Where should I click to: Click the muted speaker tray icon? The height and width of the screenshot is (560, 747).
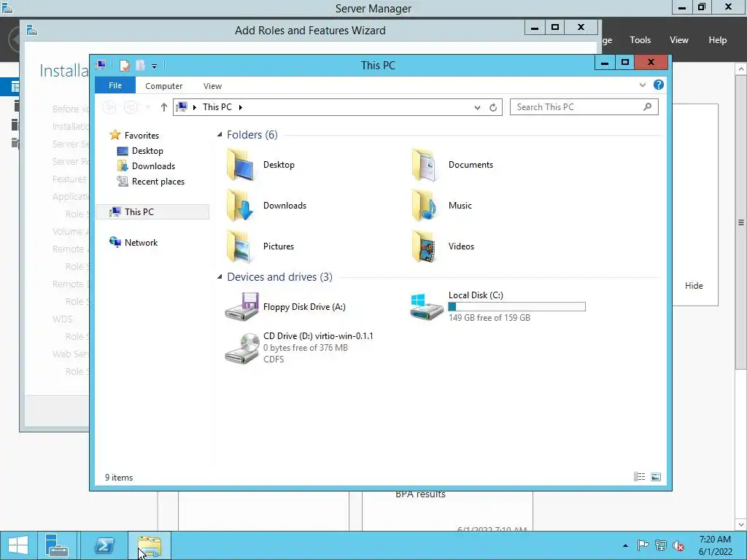pyautogui.click(x=678, y=545)
